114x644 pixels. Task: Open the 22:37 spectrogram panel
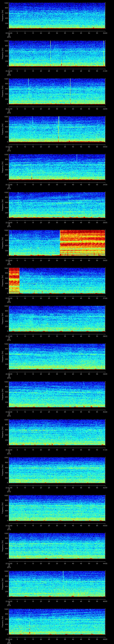[x=57, y=318]
